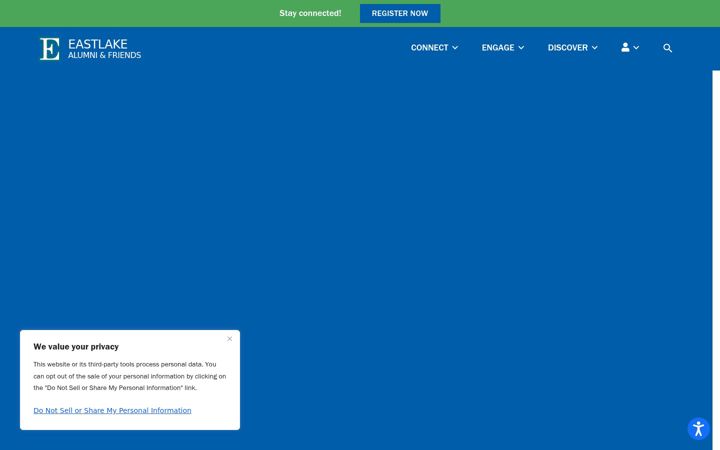Close the privacy notice popup
Image resolution: width=720 pixels, height=450 pixels.
point(230,339)
